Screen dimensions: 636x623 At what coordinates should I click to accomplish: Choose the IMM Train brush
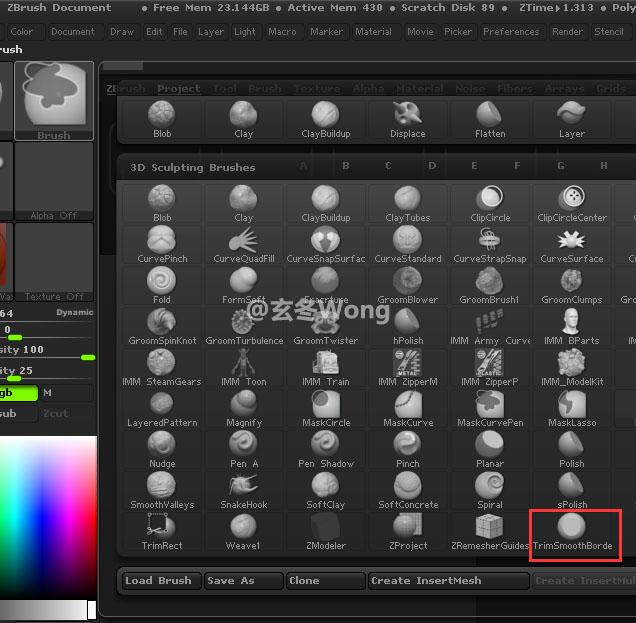326,368
